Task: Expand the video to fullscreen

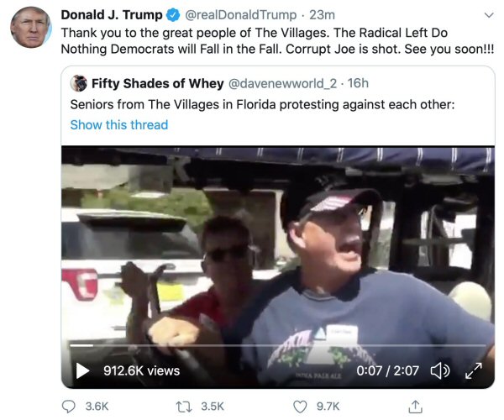Action: pyautogui.click(x=474, y=370)
